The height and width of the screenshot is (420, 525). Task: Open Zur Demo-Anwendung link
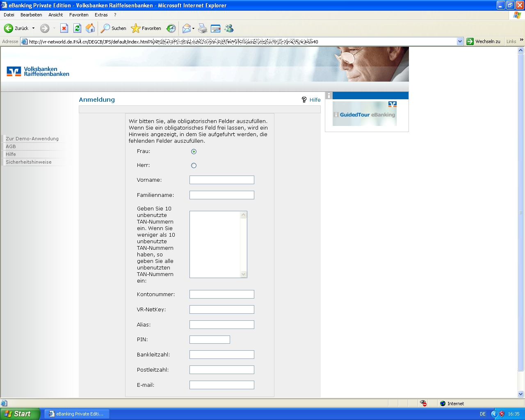(x=32, y=139)
